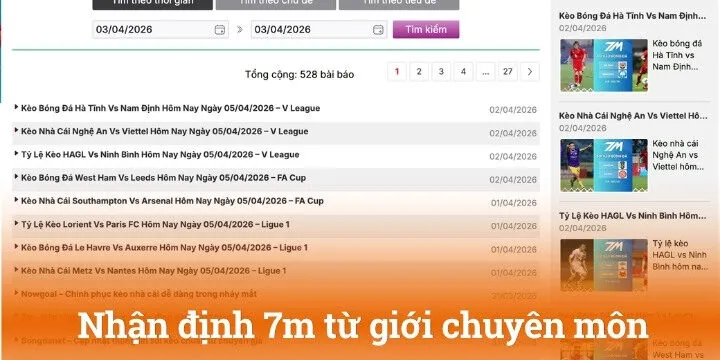Open sidebar headline Kèo Bóng Đá Hà Tĩnh Vs Nam Định
Screen dimensions: 720x360
click(633, 16)
